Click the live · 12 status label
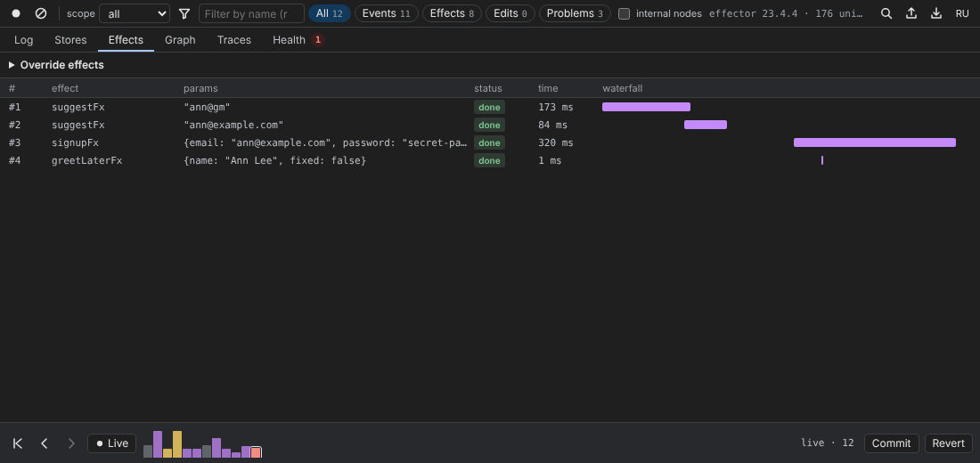The image size is (980, 463). 828,443
